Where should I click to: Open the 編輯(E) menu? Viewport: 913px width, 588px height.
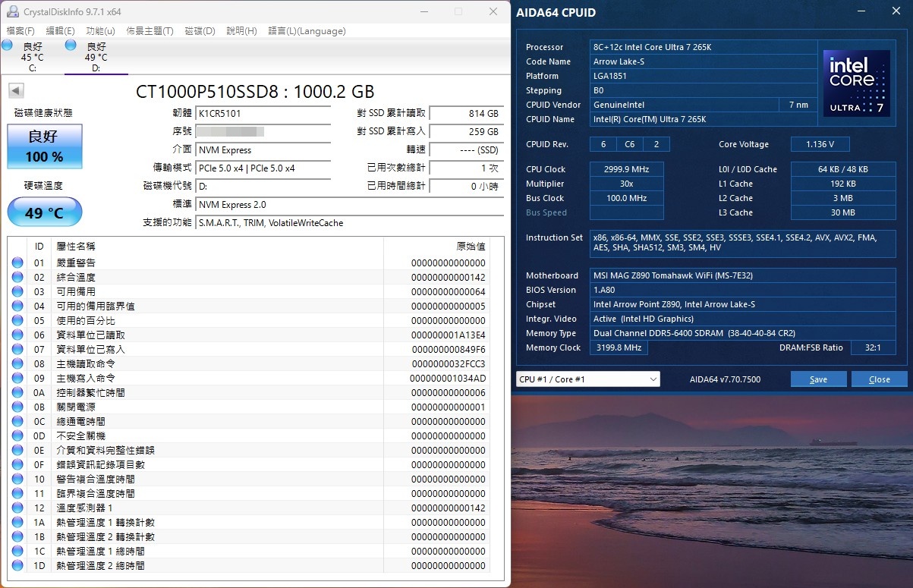point(61,31)
